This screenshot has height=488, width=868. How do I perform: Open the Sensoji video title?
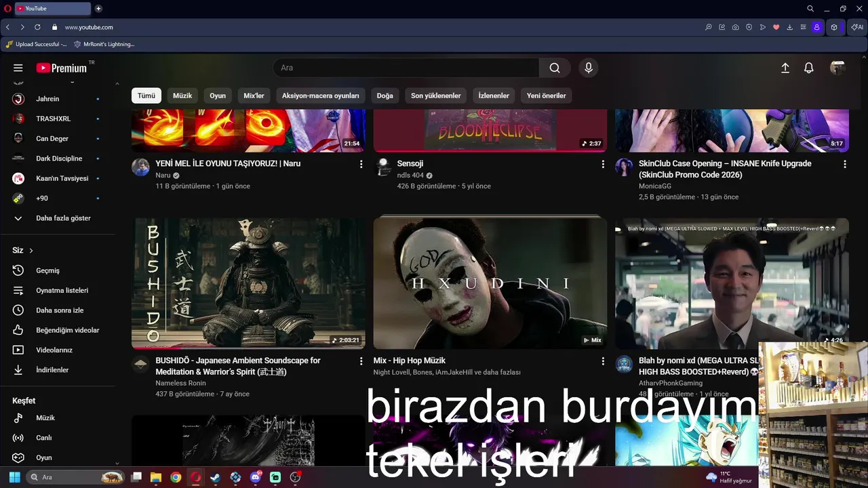coord(410,163)
